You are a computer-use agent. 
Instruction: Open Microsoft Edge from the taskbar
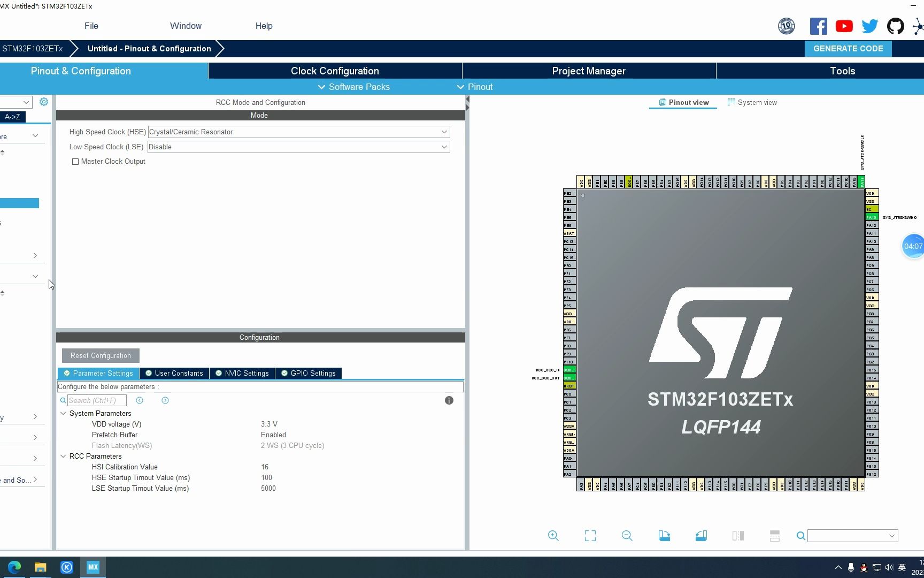pyautogui.click(x=14, y=567)
